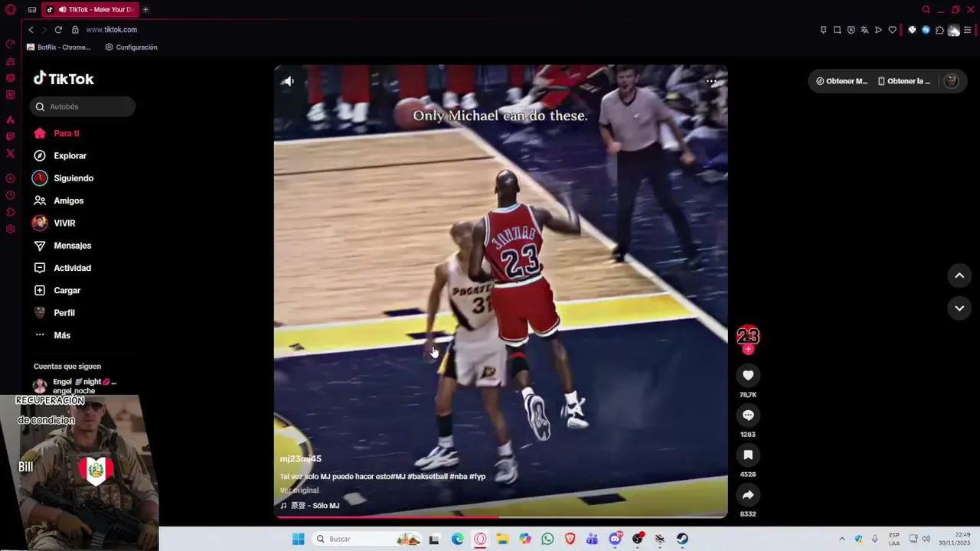Toggle the ad blocker shield icon
Screen dimensions: 980x551
(x=851, y=30)
